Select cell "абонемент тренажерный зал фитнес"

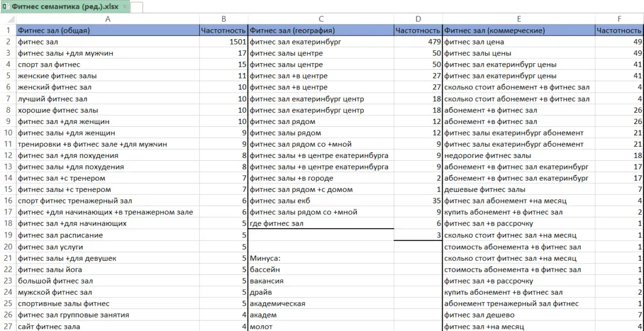519,304
